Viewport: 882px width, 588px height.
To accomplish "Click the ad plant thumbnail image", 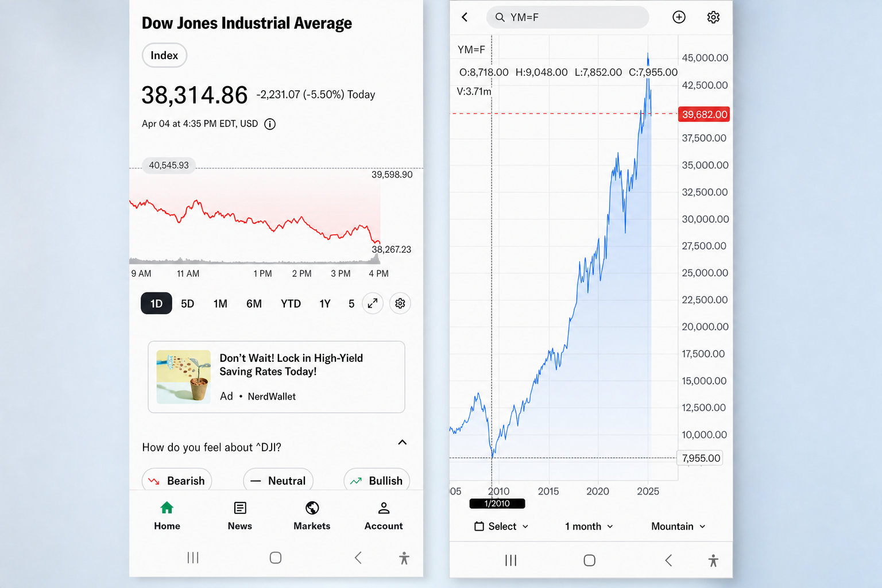I will tap(184, 377).
